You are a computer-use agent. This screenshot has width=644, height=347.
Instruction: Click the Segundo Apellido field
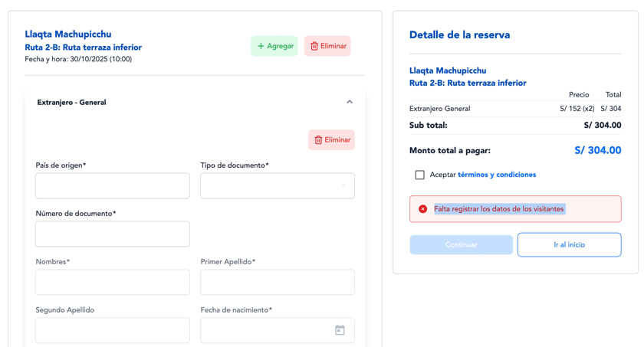(112, 330)
